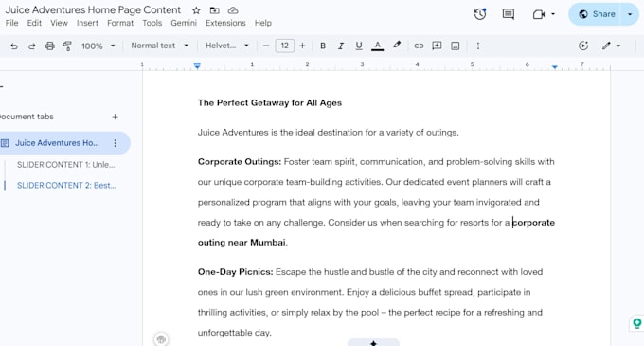Undo the last action

(x=14, y=46)
